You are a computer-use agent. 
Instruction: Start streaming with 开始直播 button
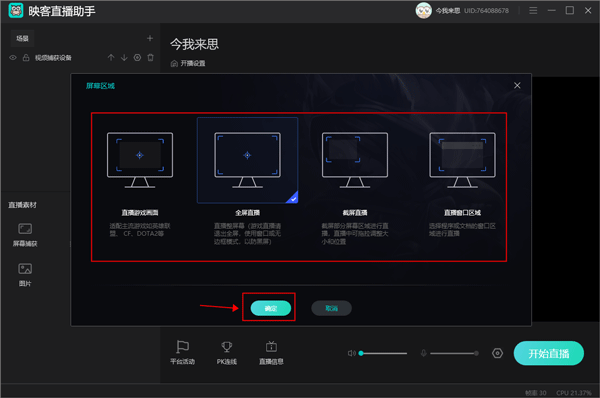click(549, 353)
